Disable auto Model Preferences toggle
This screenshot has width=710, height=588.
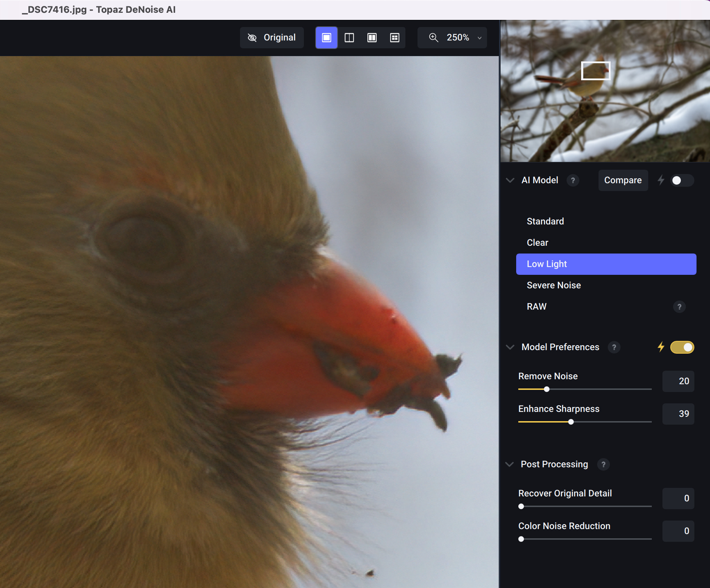[x=682, y=347]
